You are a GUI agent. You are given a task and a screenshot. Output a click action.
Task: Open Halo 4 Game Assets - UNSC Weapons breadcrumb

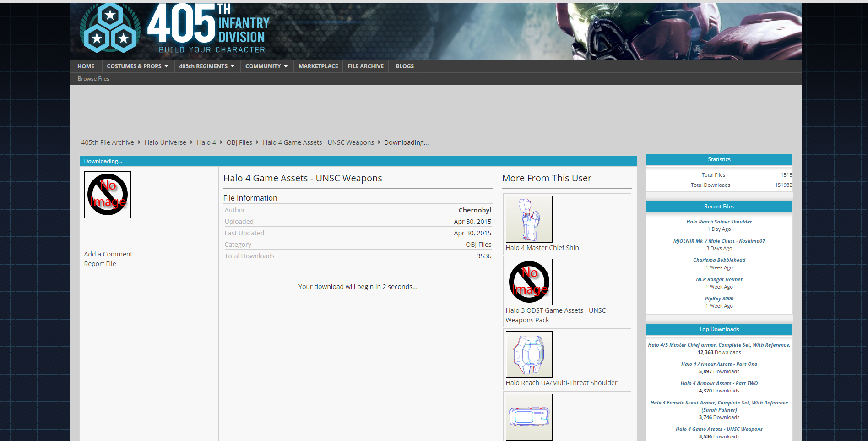click(x=318, y=142)
